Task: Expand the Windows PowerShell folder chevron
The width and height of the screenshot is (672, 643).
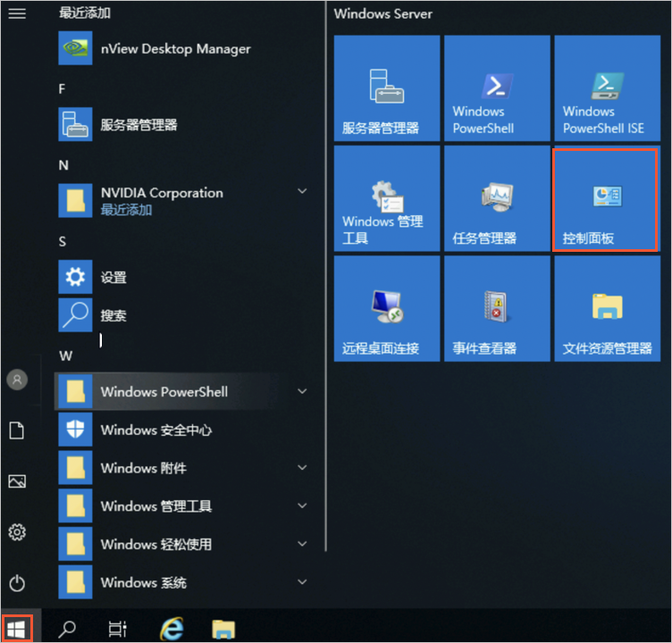Action: point(302,391)
